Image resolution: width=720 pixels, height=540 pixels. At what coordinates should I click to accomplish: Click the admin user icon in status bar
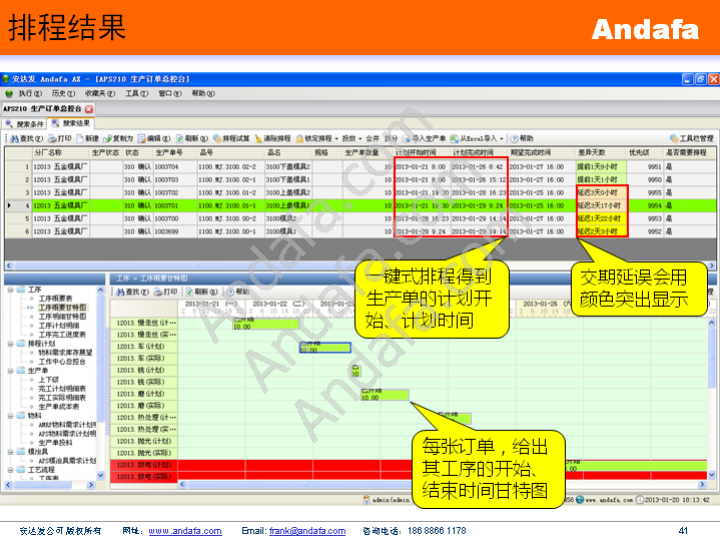(x=366, y=500)
